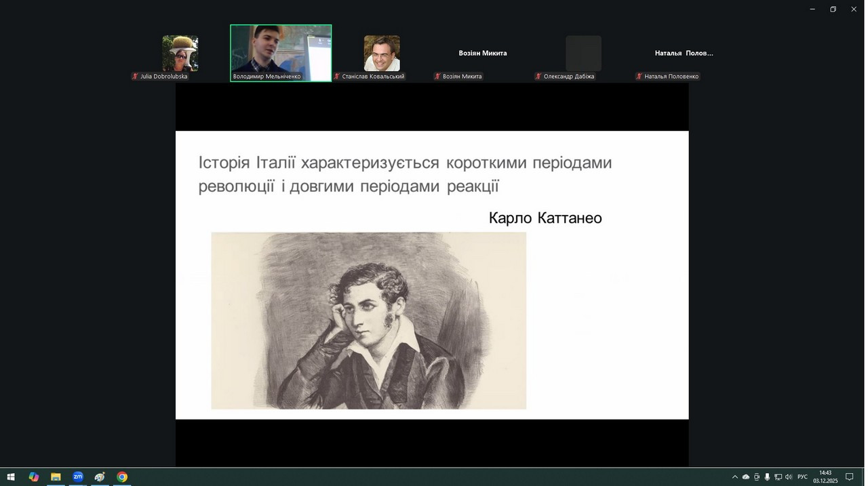Viewport: 868px width, 486px height.
Task: Select Володимир Мельніченко active speaker video
Action: pyautogui.click(x=281, y=53)
